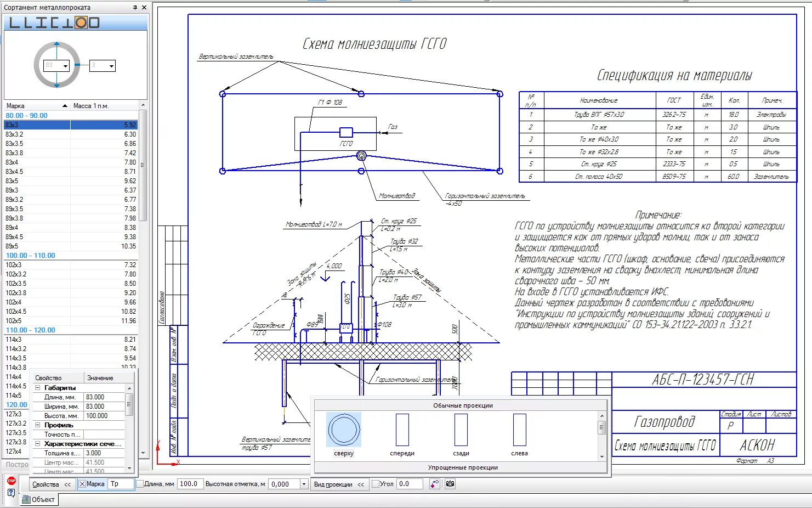Image resolution: width=812 pixels, height=508 pixels.
Task: Select the 114x3 row
Action: [71, 340]
